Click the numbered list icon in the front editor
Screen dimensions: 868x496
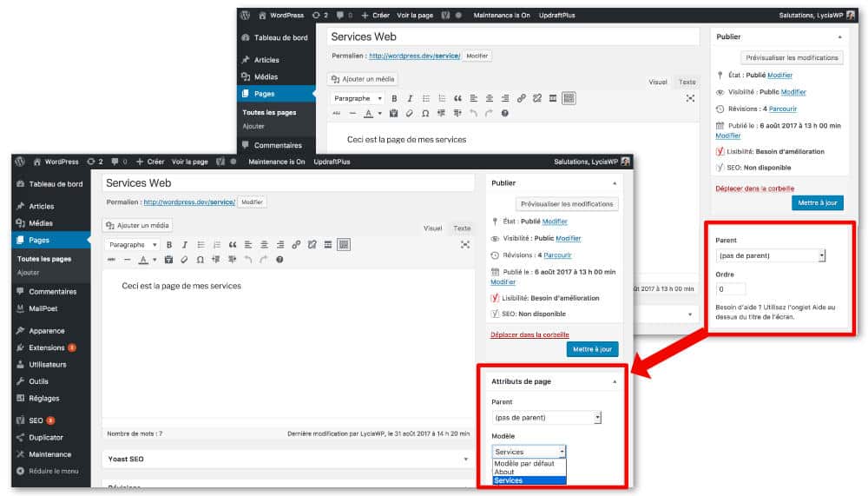(x=217, y=245)
